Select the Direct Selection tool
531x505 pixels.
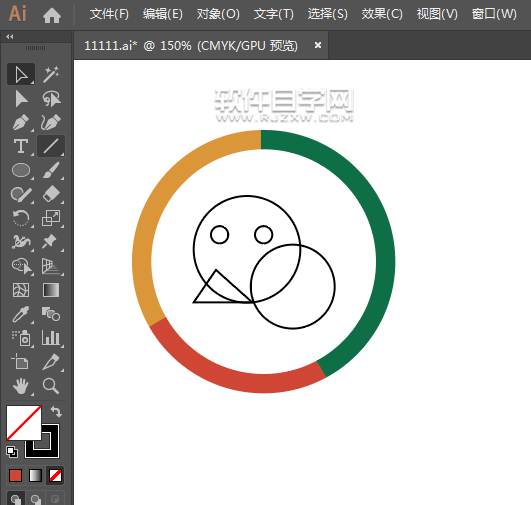[x=21, y=99]
